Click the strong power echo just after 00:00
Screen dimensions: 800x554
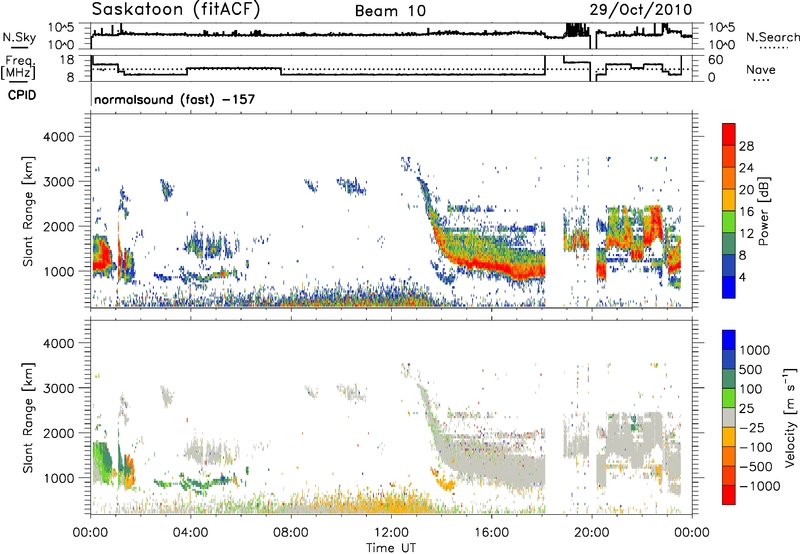101,256
